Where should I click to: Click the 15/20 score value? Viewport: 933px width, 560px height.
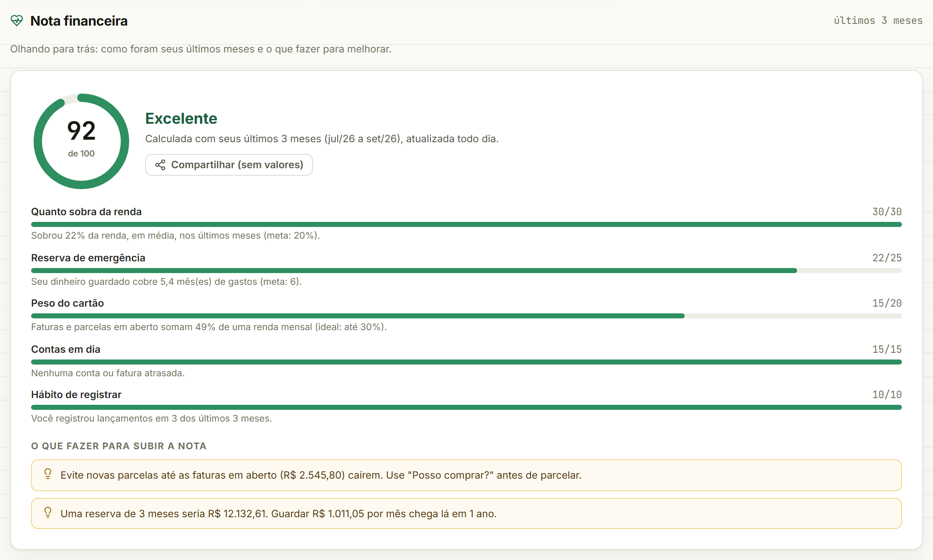[x=887, y=303]
